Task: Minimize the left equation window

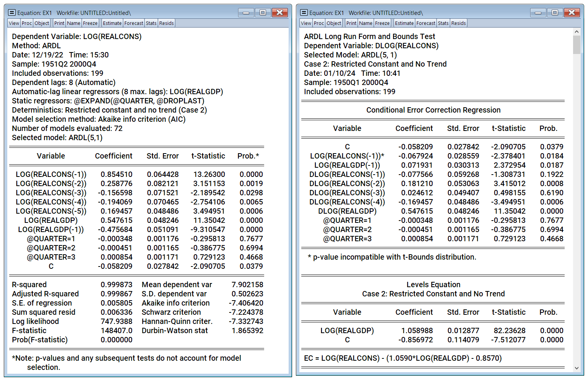Action: coord(246,13)
